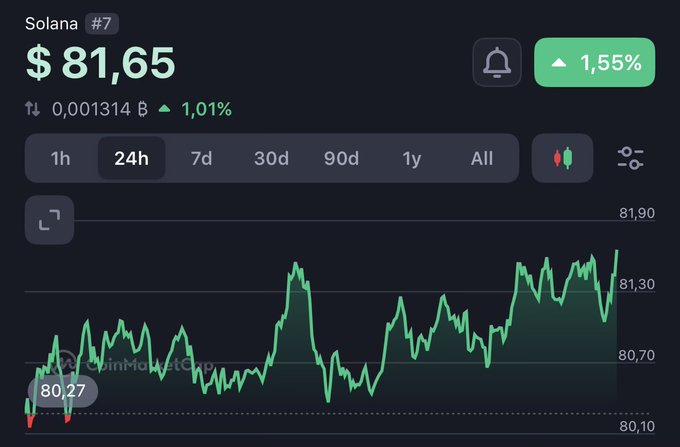Tap the 80,10 axis label
Viewport: 680px width, 447px height.
(x=637, y=427)
